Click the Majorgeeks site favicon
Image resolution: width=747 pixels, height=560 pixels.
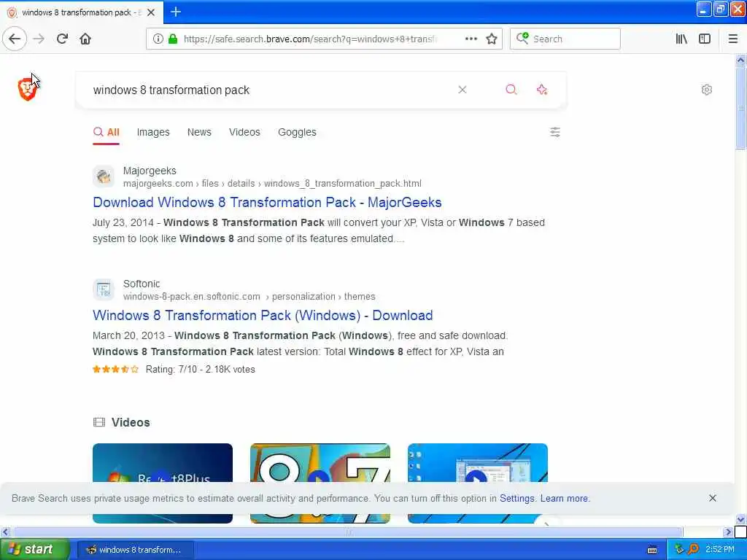click(104, 176)
